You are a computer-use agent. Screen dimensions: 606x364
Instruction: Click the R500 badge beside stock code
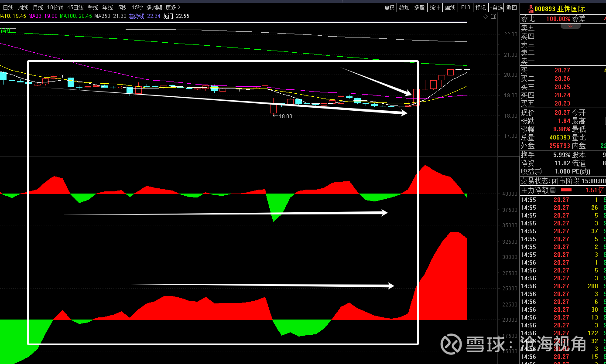pyautogui.click(x=531, y=8)
